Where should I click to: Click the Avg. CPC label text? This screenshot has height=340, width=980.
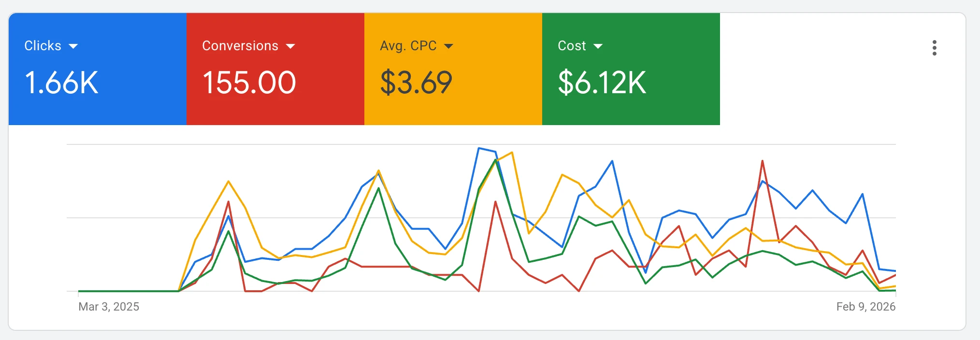click(408, 46)
